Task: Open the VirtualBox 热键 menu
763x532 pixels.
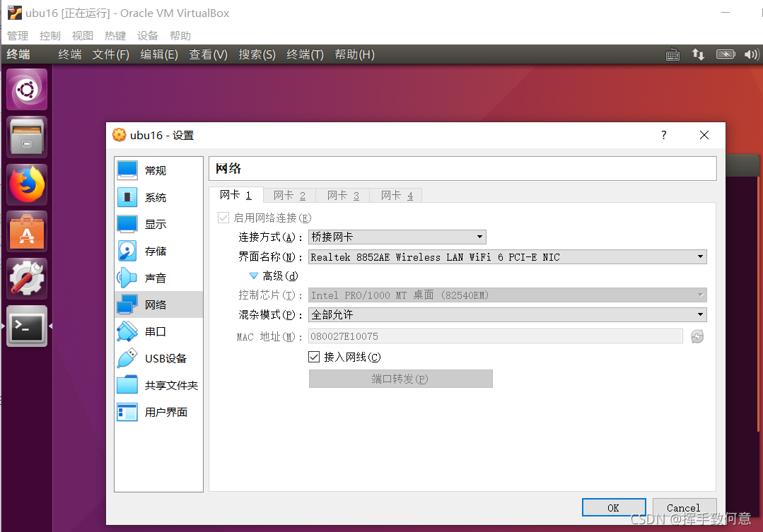Action: click(x=115, y=35)
